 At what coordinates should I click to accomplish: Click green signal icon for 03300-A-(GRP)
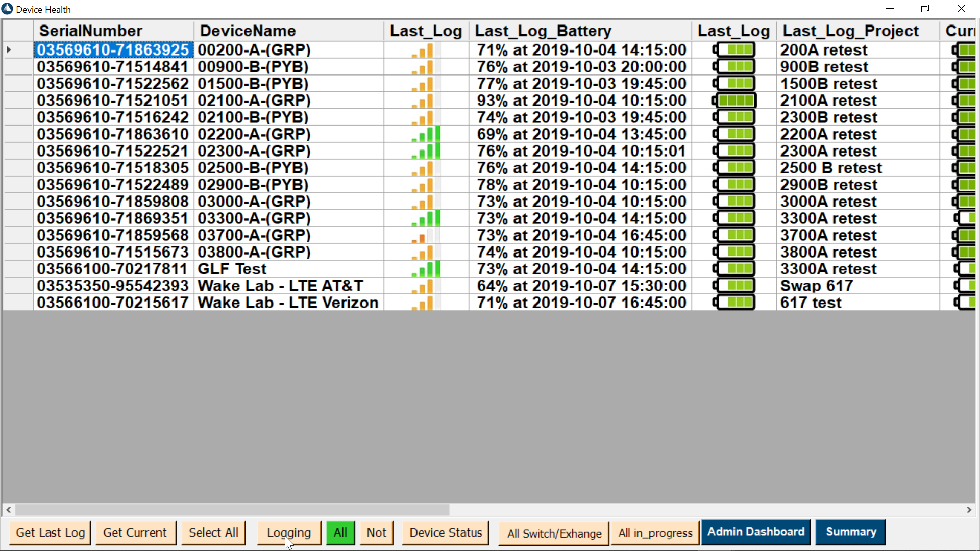coord(426,219)
